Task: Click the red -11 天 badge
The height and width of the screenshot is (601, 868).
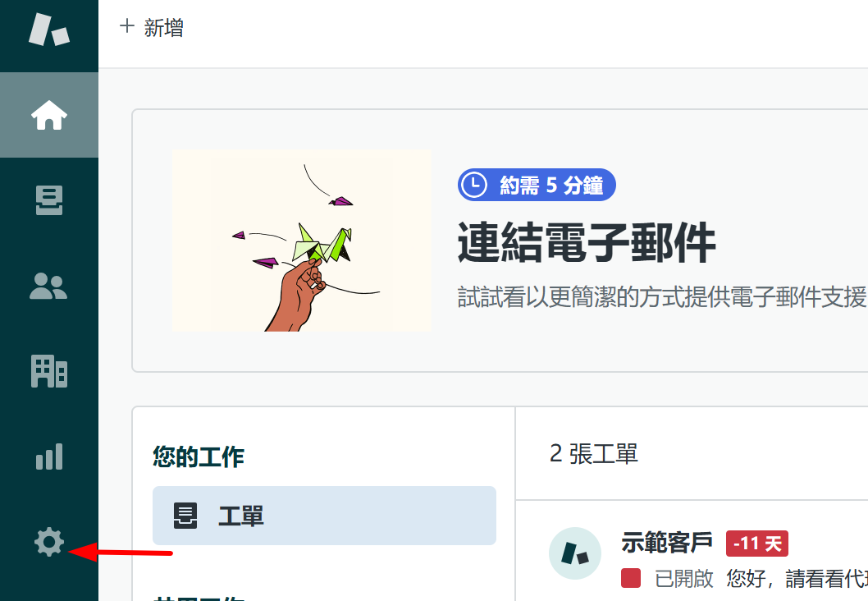Action: [757, 544]
